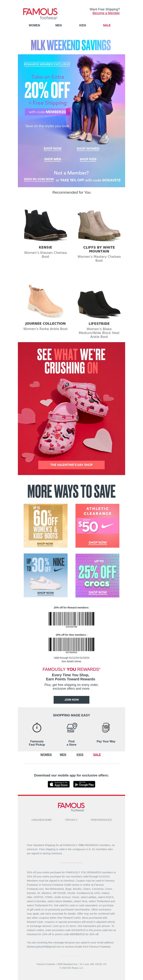This screenshot has width=143, height=980.
Task: Click the footer Famous Footwear logo
Action: point(71,807)
